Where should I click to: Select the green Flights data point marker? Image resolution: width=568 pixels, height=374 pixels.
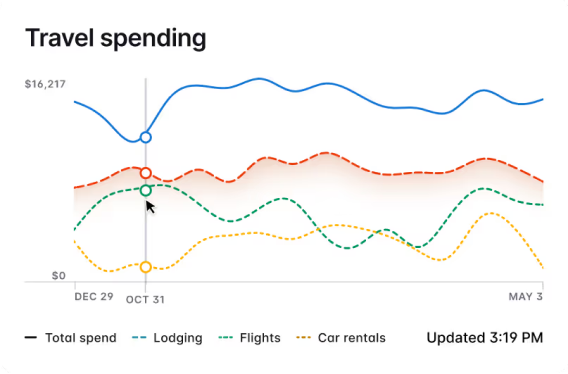(x=146, y=191)
